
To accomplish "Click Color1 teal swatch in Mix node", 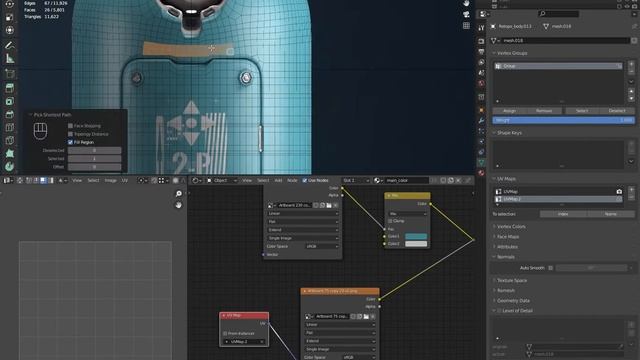I will 416,236.
